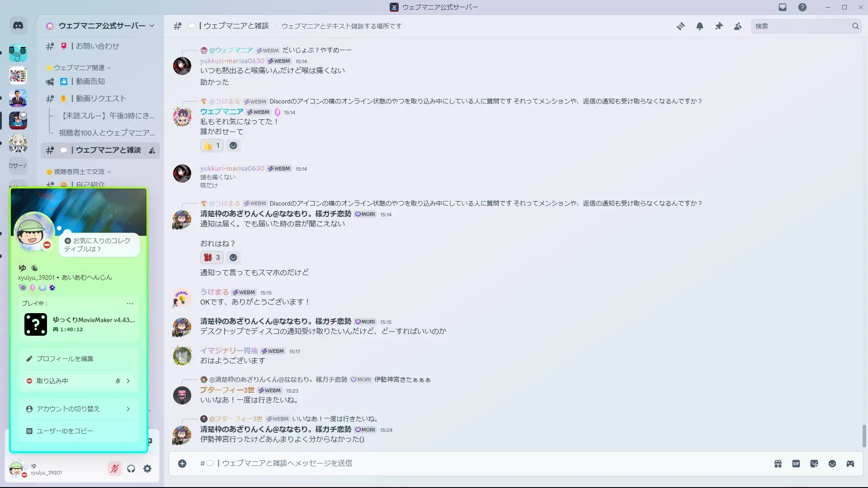Open the GIF picker button

tap(796, 464)
